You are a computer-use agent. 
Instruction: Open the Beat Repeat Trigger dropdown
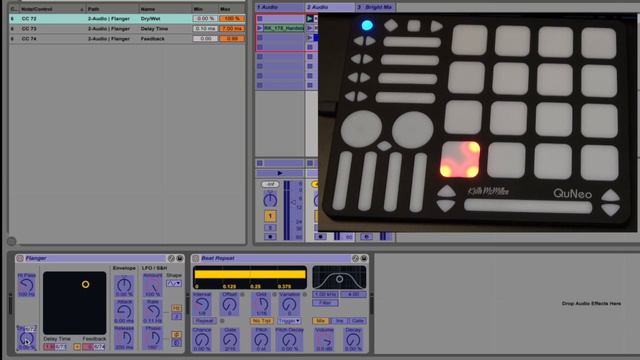pyautogui.click(x=289, y=321)
